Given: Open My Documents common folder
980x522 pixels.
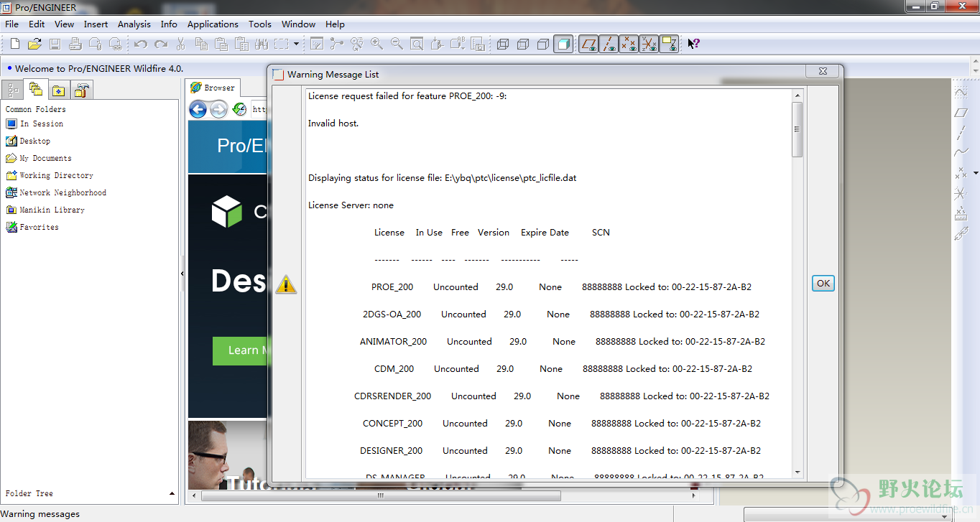Looking at the screenshot, I should [39, 158].
